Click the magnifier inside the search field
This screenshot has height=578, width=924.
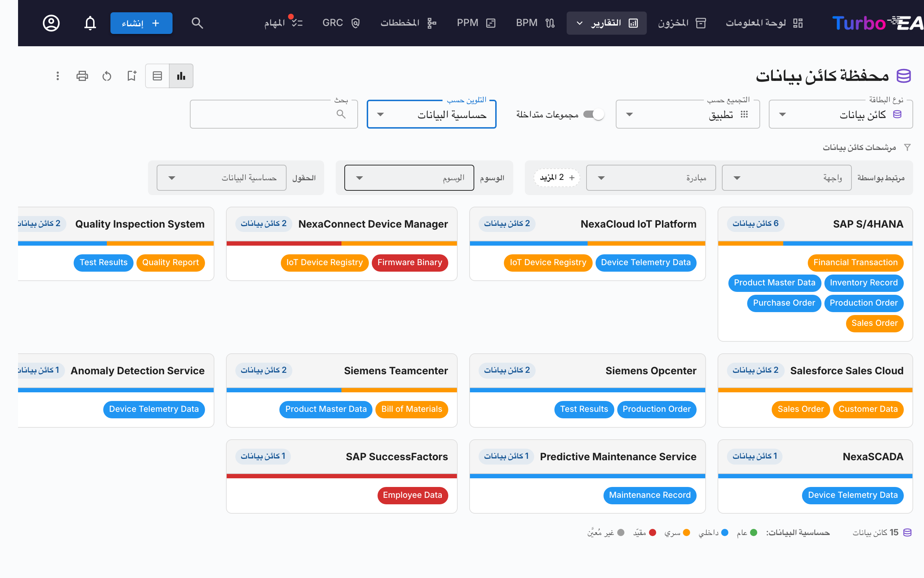[x=341, y=114]
